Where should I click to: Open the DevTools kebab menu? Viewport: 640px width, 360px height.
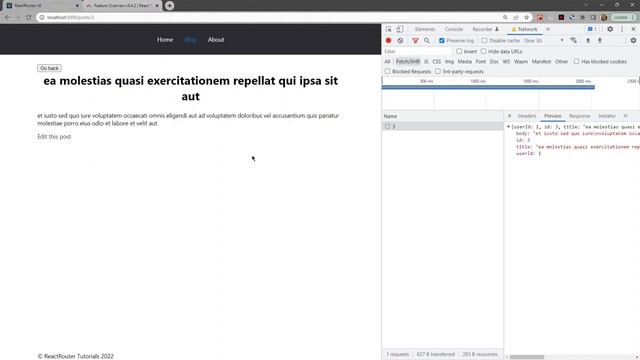point(622,29)
